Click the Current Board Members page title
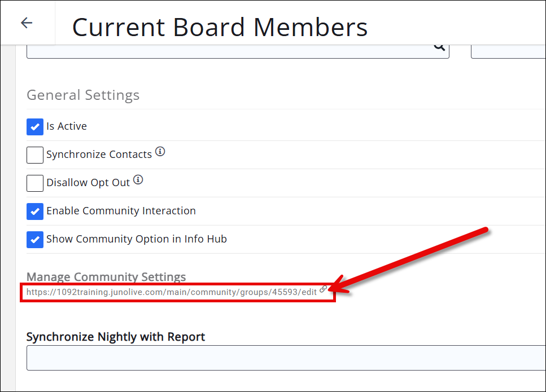546x392 pixels. 220,27
